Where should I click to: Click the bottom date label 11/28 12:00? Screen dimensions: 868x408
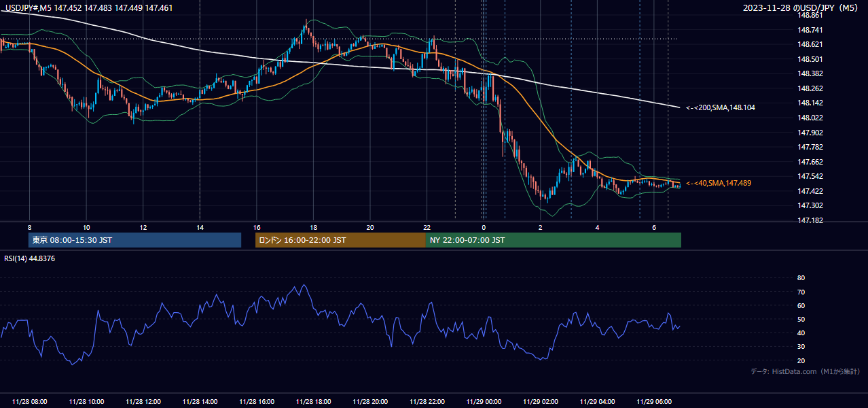point(143,402)
